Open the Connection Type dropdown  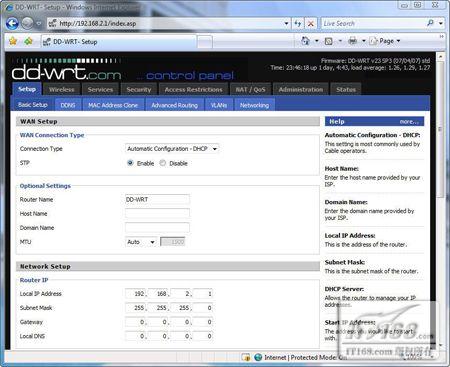(172, 149)
